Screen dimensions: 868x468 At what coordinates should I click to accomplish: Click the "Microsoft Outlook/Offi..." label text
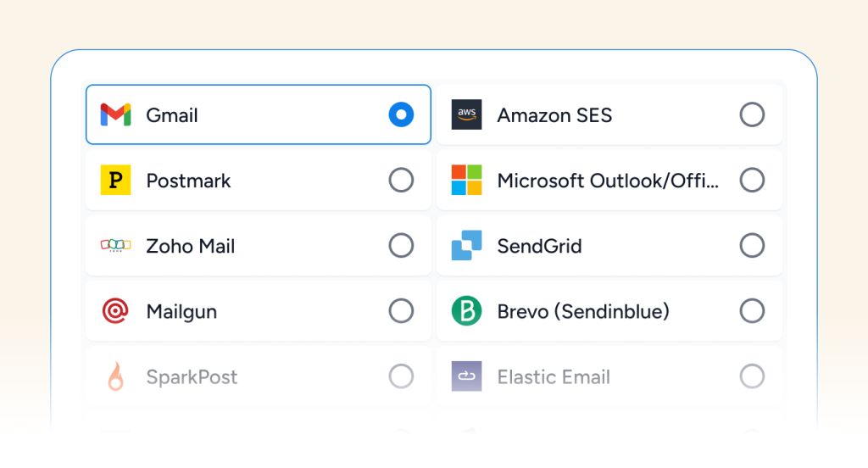tap(608, 181)
